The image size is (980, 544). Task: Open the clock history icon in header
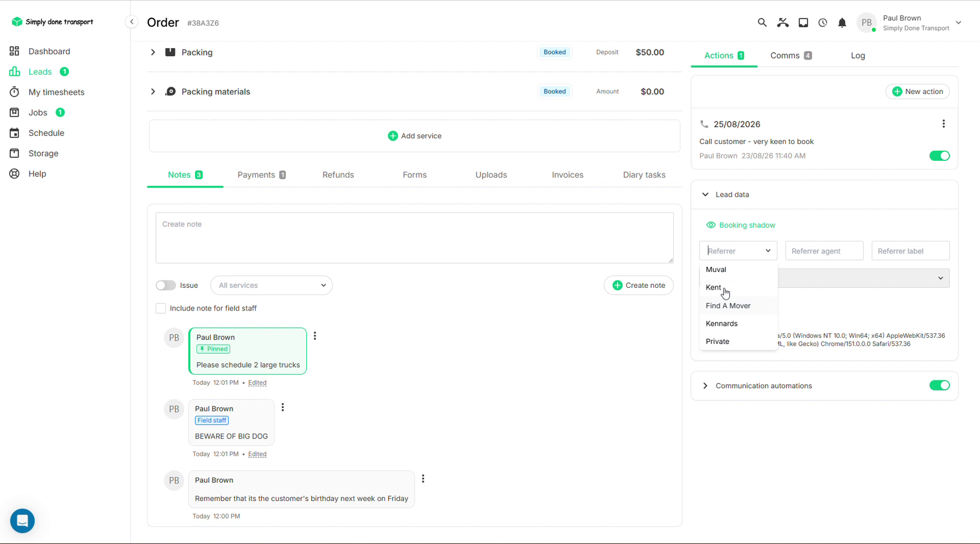[823, 23]
